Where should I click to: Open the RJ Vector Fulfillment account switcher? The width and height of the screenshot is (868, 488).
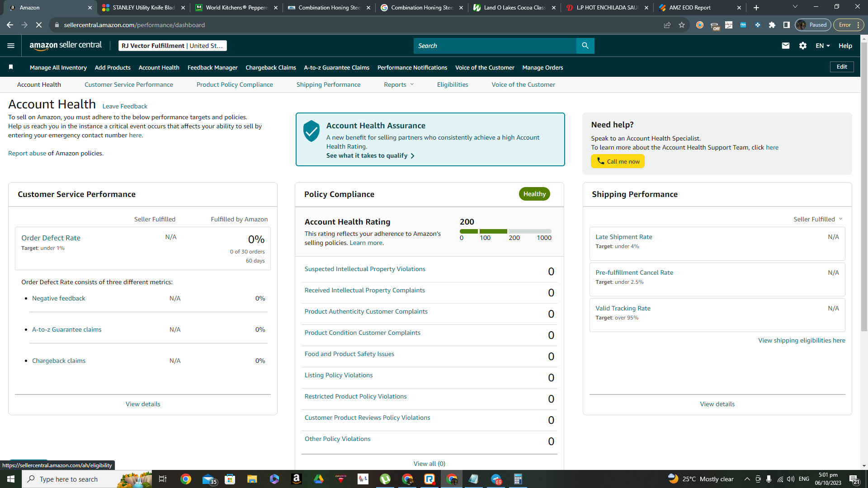point(172,46)
